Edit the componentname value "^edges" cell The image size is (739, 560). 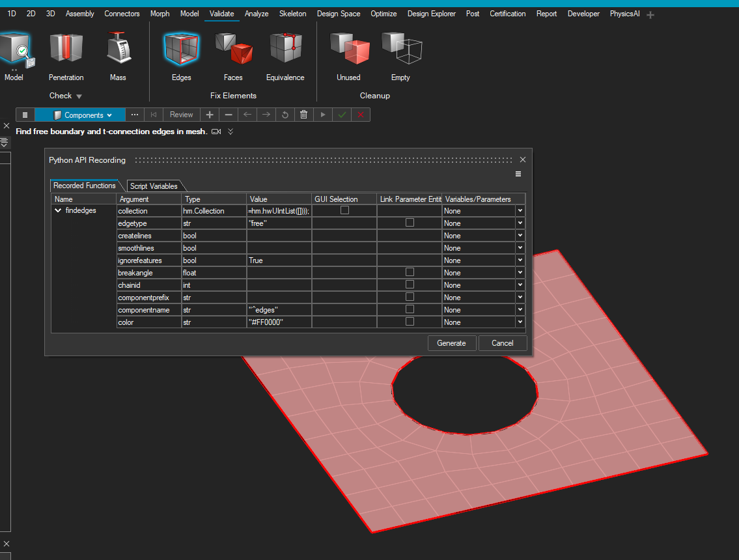pyautogui.click(x=279, y=310)
